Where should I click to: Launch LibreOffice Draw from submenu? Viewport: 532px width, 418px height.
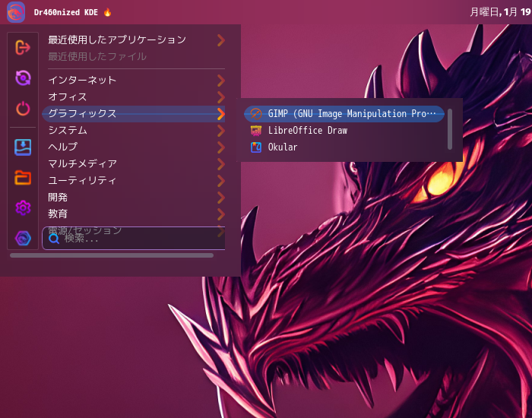click(344, 130)
